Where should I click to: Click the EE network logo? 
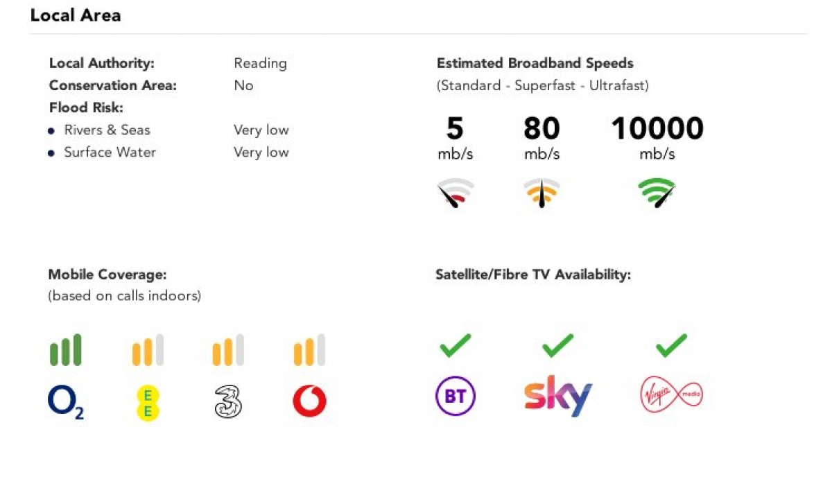pyautogui.click(x=148, y=403)
